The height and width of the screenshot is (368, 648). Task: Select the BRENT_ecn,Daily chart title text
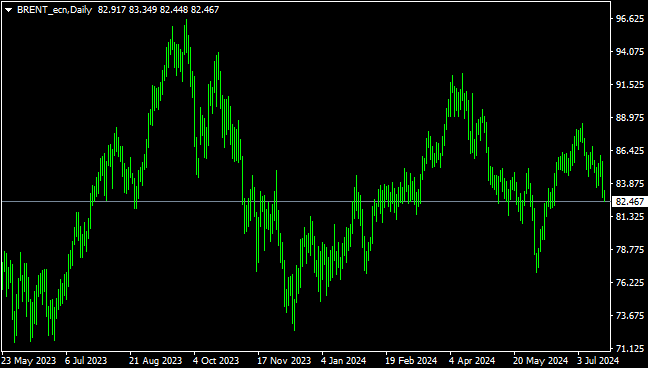(x=55, y=10)
